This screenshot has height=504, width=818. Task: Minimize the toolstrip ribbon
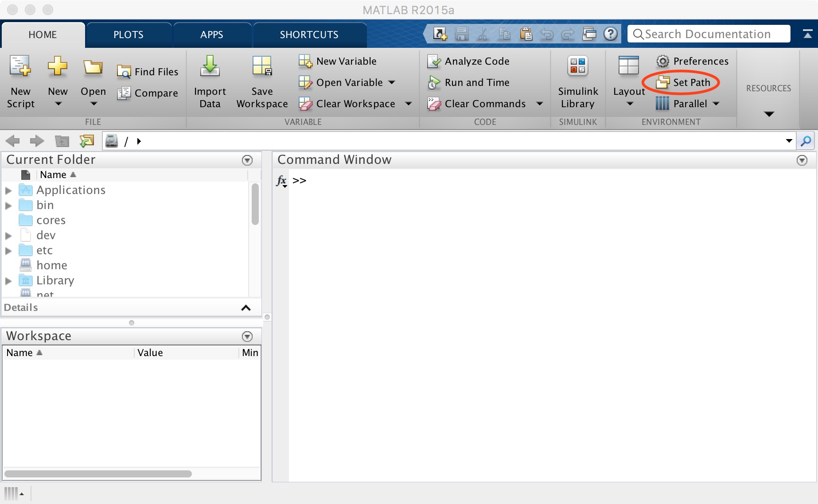[x=807, y=34]
